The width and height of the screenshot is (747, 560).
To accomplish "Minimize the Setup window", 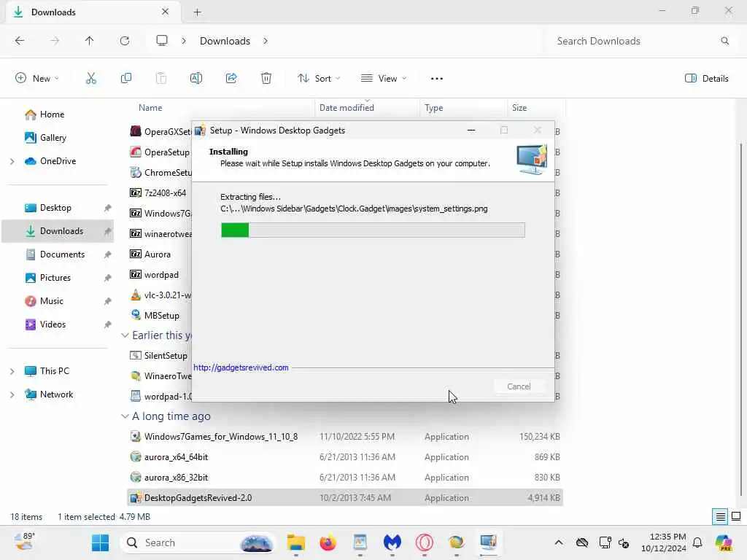I will (471, 130).
